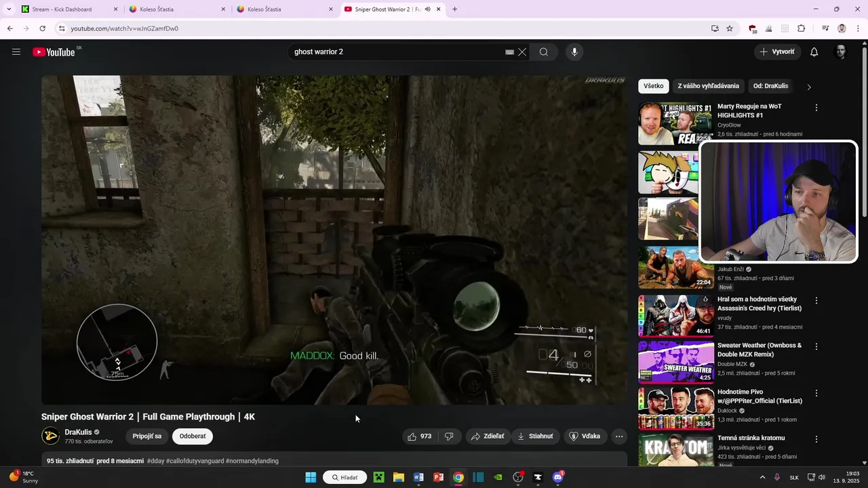The image size is (868, 488).
Task: Bookmark this page with star icon
Action: (730, 28)
